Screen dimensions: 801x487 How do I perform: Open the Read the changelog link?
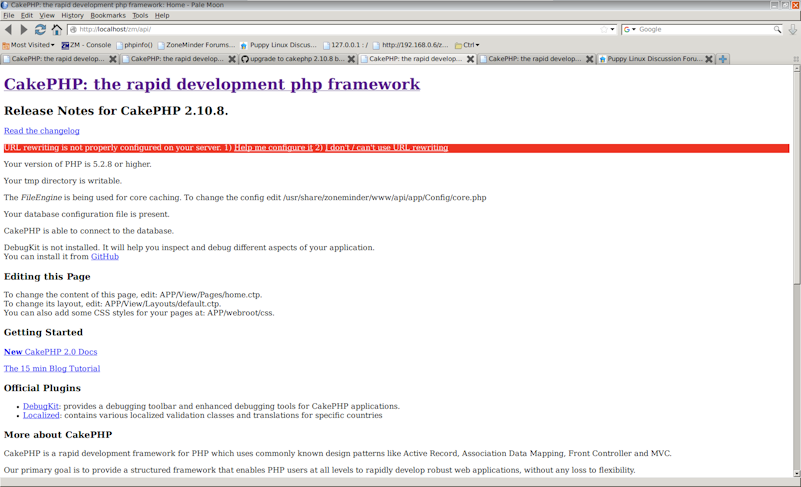(42, 131)
